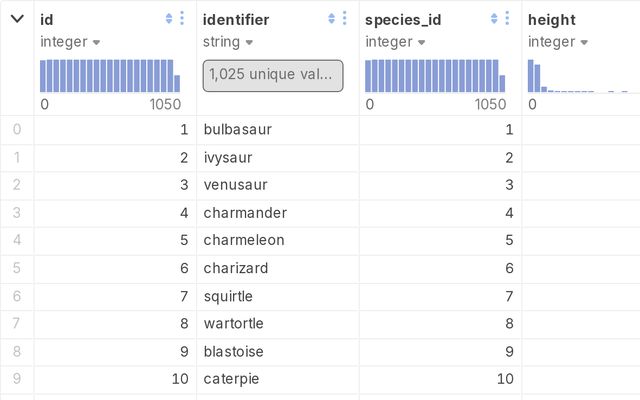The image size is (640, 400).
Task: Open the identifier column options menu
Action: pos(345,19)
